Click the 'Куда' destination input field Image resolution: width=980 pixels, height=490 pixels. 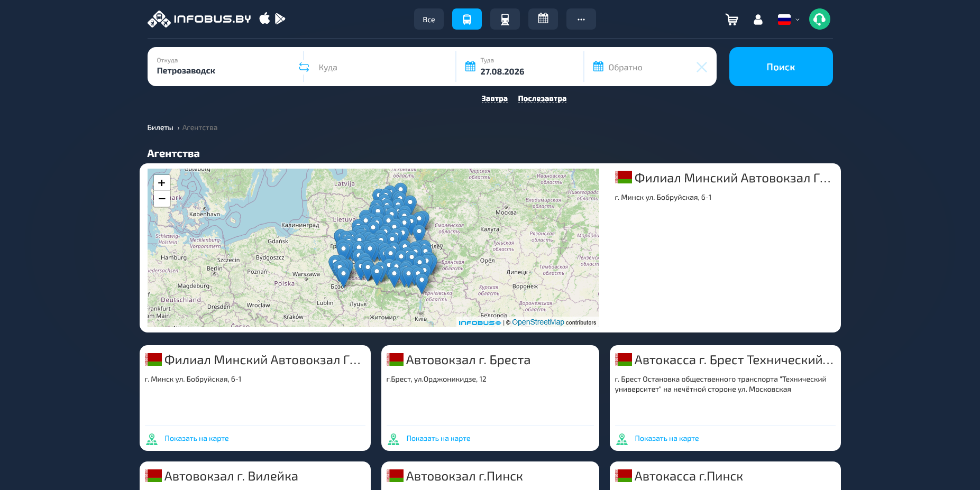coord(380,67)
